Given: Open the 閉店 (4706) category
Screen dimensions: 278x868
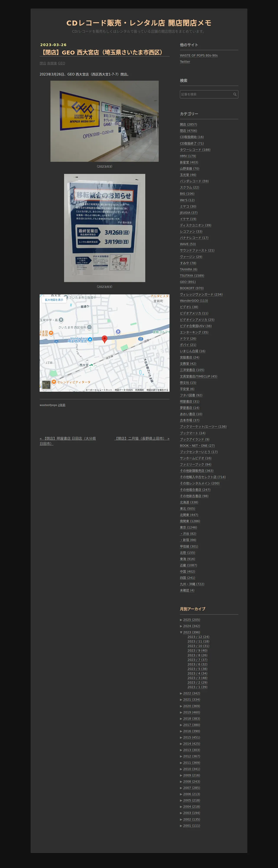Looking at the screenshot, I should coord(189,131).
